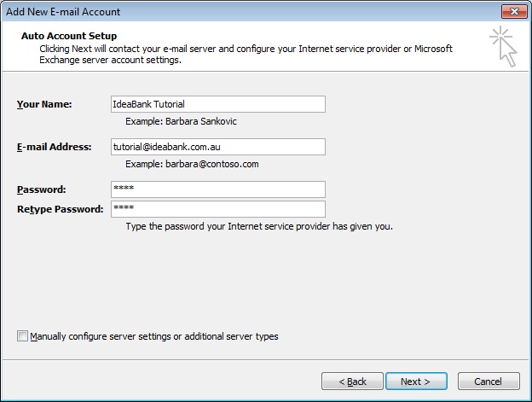Go back with the Back button
Image resolution: width=532 pixels, height=402 pixels.
coord(352,382)
